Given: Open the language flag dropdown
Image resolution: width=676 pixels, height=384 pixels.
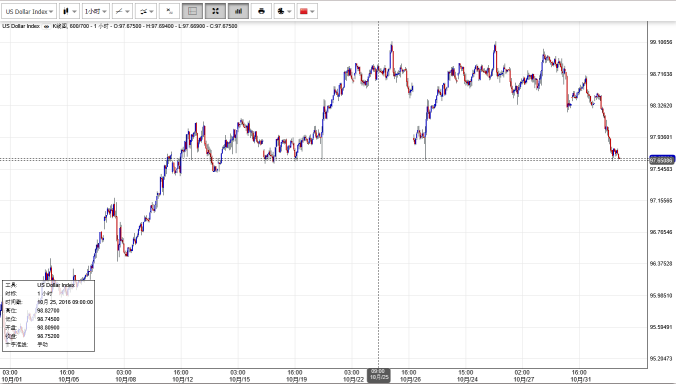Looking at the screenshot, I should [307, 11].
